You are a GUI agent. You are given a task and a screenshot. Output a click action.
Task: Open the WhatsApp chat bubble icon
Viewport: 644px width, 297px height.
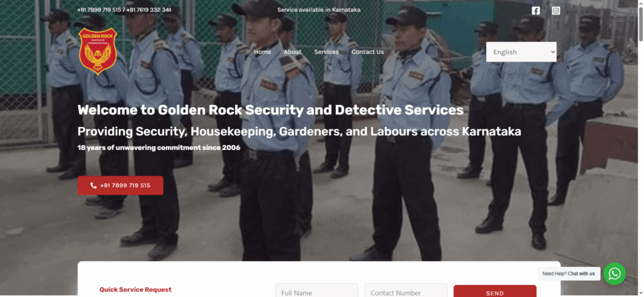pos(614,274)
